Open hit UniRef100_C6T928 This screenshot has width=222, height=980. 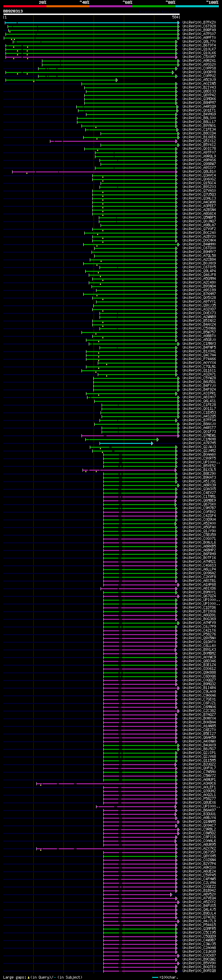[199, 26]
